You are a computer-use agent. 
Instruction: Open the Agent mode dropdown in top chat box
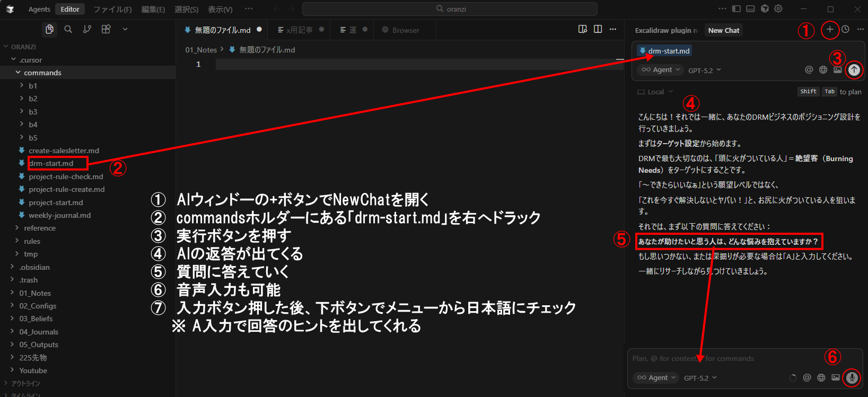pos(661,70)
